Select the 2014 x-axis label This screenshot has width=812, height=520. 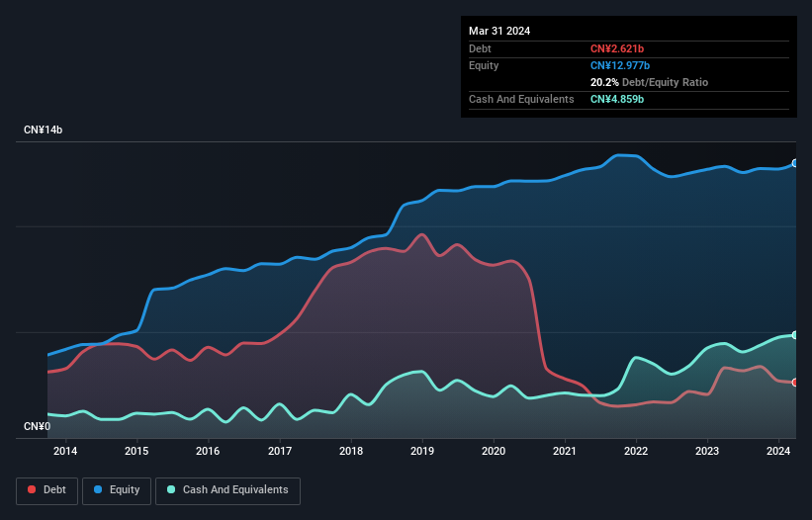[65, 452]
